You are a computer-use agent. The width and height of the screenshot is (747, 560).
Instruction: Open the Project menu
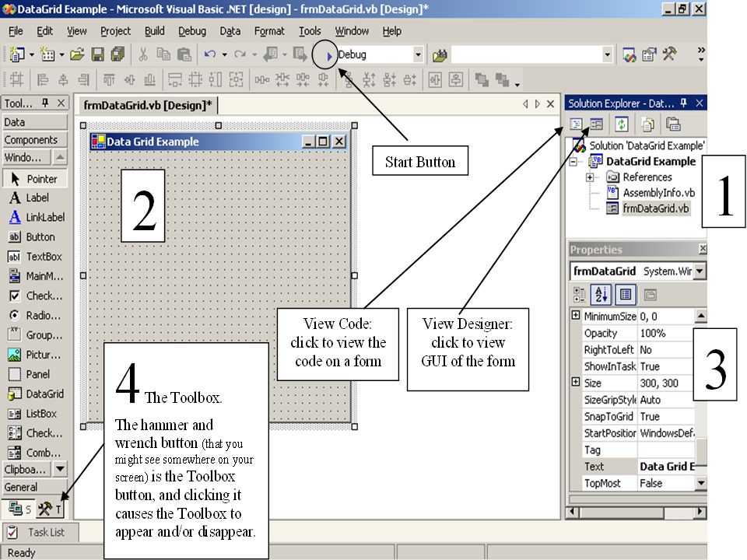click(115, 31)
